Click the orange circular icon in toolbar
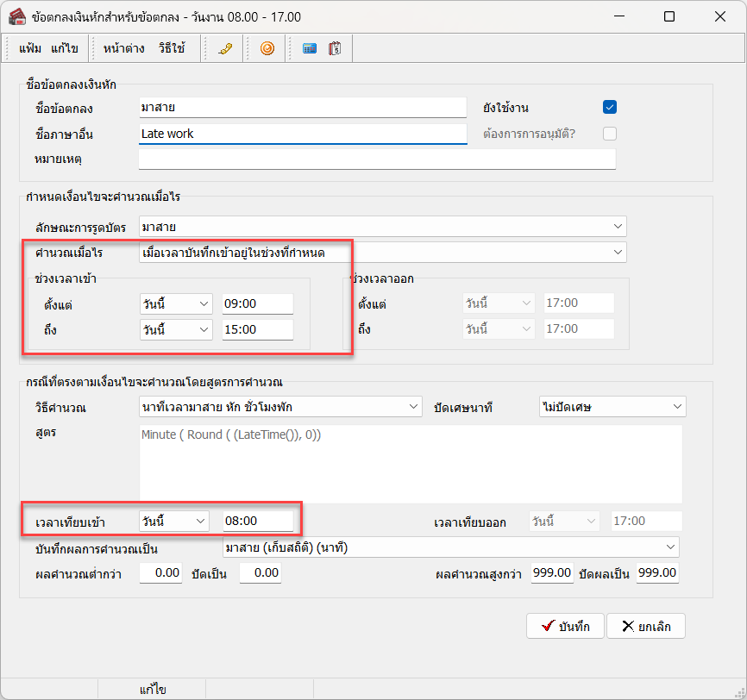The width and height of the screenshot is (747, 700). coord(267,49)
